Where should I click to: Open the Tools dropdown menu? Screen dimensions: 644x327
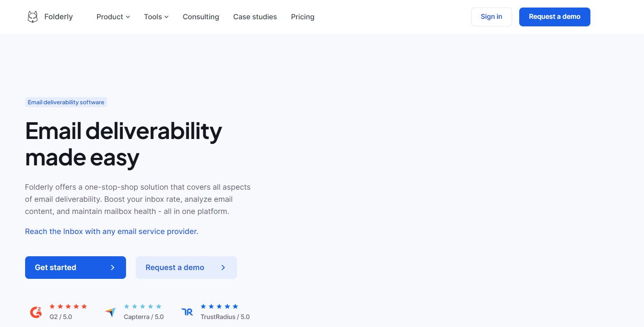[x=153, y=17]
